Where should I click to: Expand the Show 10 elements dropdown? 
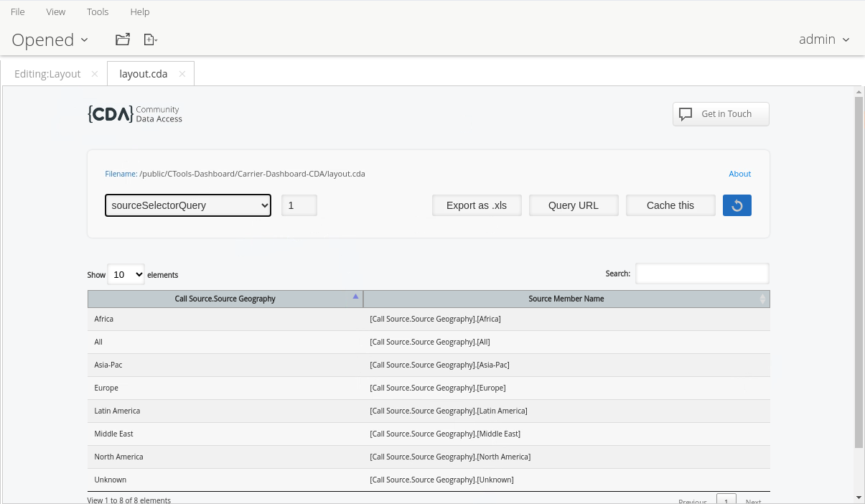coord(126,274)
